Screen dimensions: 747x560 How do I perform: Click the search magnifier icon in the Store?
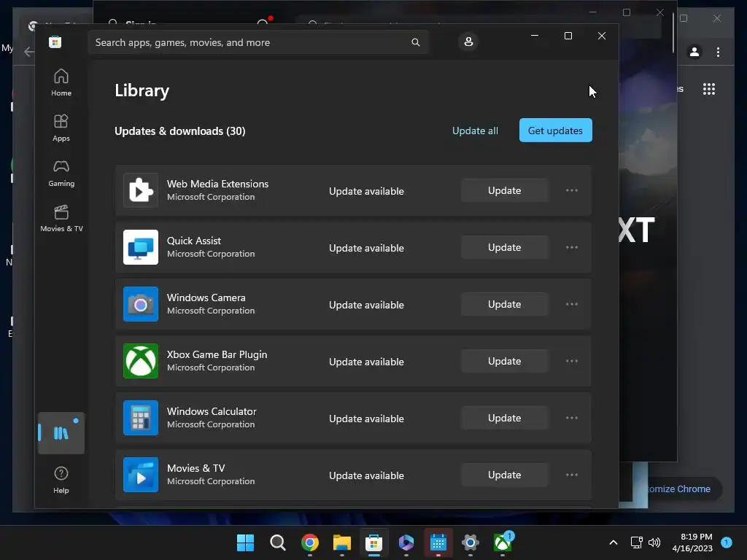point(415,42)
